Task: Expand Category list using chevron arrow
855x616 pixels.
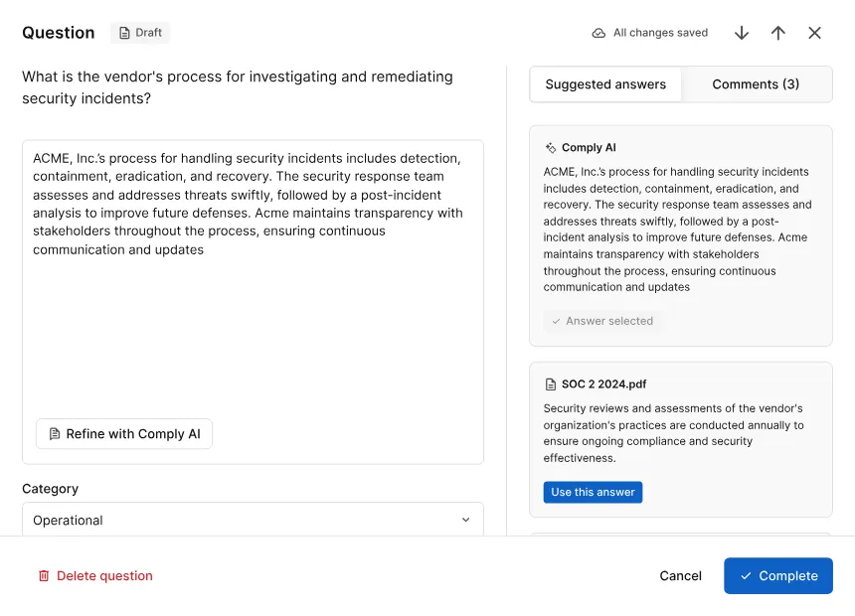Action: click(466, 520)
